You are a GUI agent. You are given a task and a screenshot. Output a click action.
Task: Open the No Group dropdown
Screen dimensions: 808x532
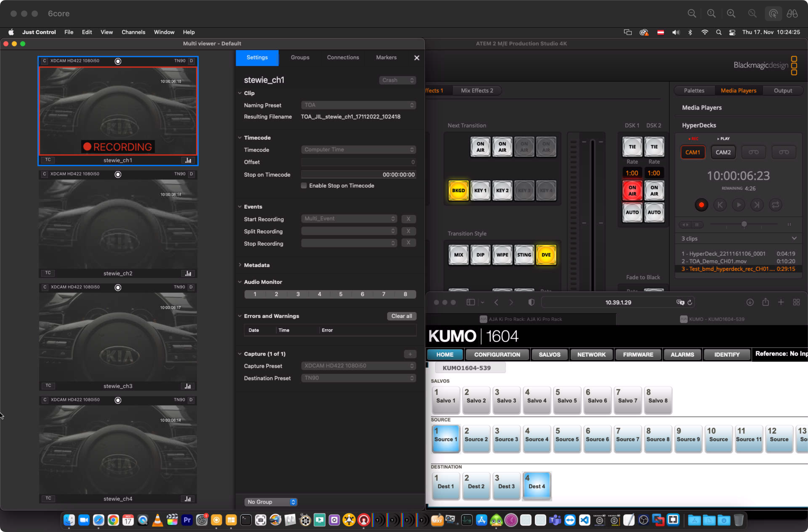[271, 502]
